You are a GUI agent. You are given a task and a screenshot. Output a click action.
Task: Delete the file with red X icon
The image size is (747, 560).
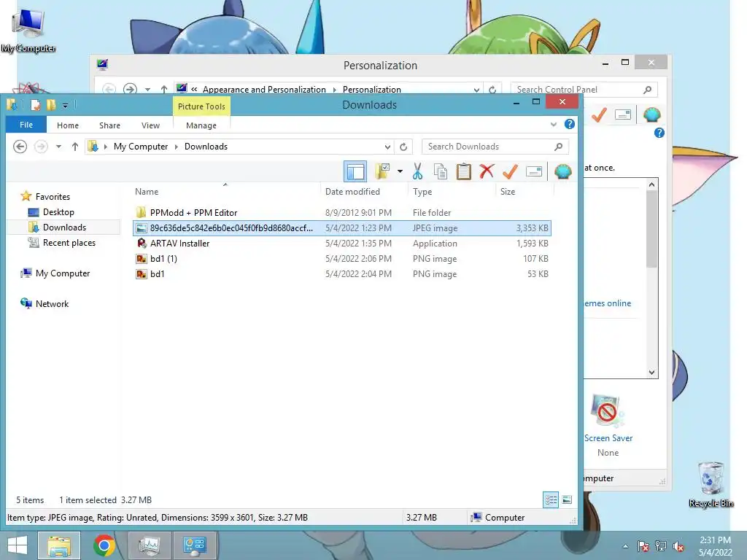coord(487,171)
